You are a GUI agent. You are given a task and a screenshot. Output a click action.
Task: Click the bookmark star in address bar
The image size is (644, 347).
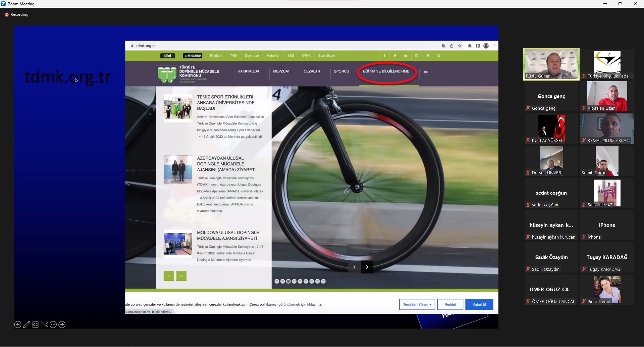pos(460,46)
